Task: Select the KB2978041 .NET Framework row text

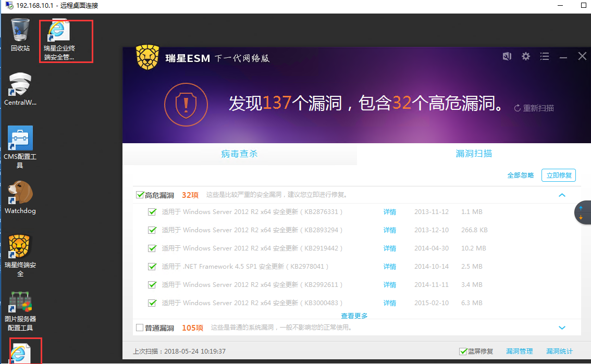Action: (245, 267)
